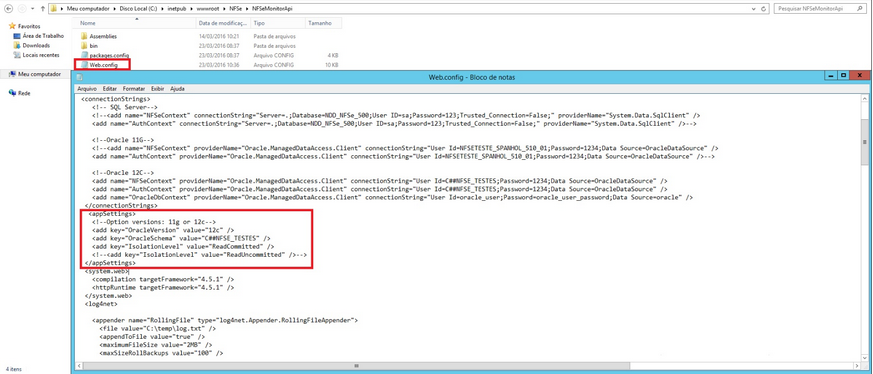Click the 10 KB size of Web.config
This screenshot has height=374, width=873.
pyautogui.click(x=332, y=65)
